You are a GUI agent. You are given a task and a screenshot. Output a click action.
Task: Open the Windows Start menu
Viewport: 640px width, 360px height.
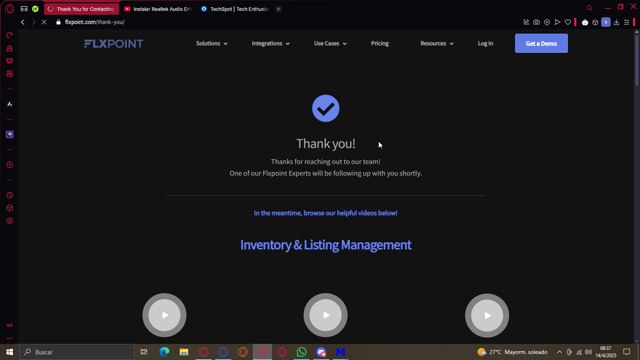9,352
